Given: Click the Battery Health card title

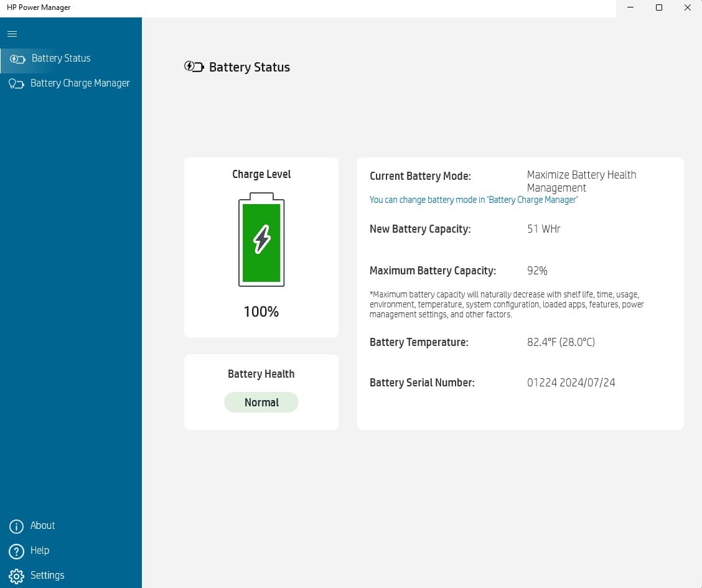Looking at the screenshot, I should pyautogui.click(x=261, y=374).
